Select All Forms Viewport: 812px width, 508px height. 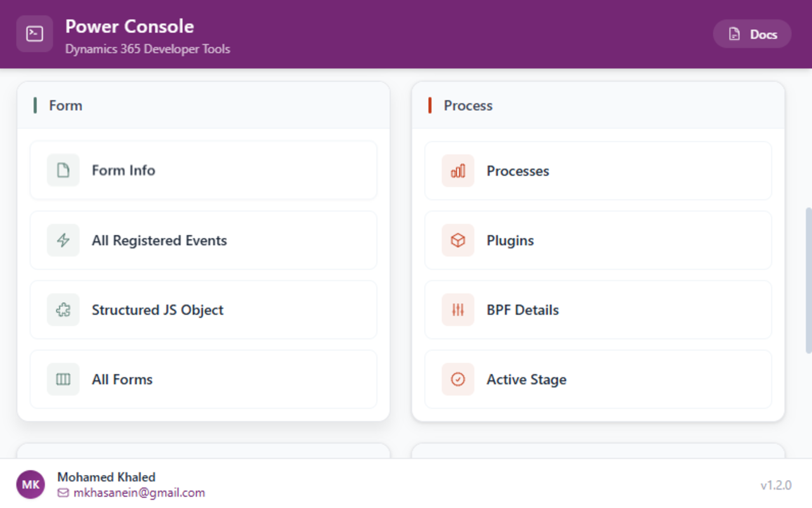point(204,379)
